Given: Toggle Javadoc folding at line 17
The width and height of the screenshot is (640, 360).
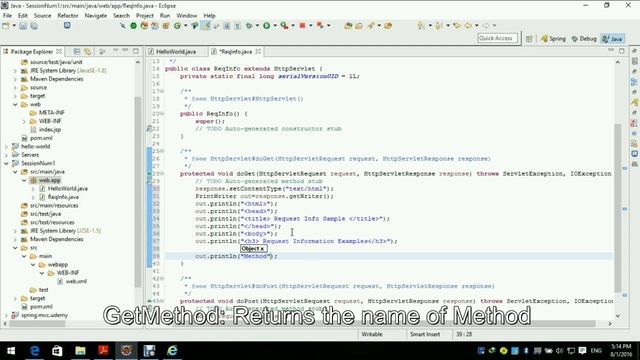Looking at the screenshot, I should point(162,91).
